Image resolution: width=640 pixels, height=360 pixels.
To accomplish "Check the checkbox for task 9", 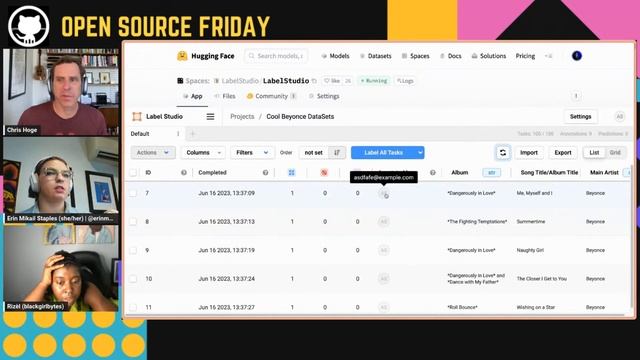I will [133, 250].
